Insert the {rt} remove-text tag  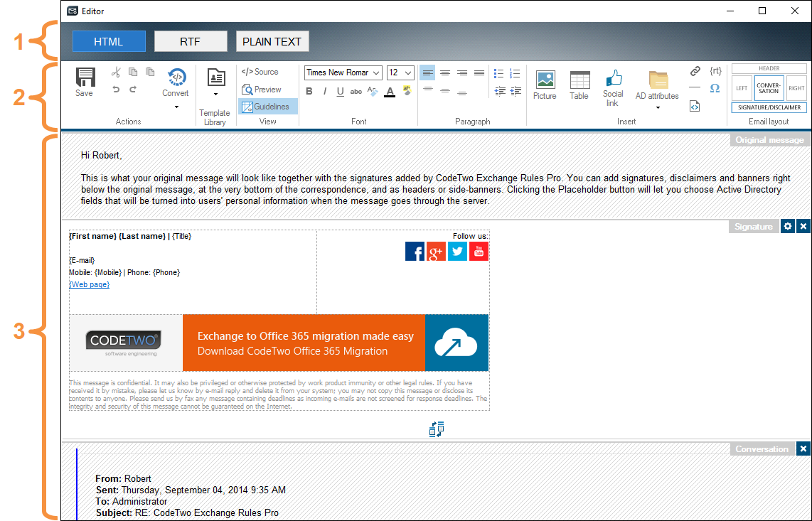tap(715, 71)
